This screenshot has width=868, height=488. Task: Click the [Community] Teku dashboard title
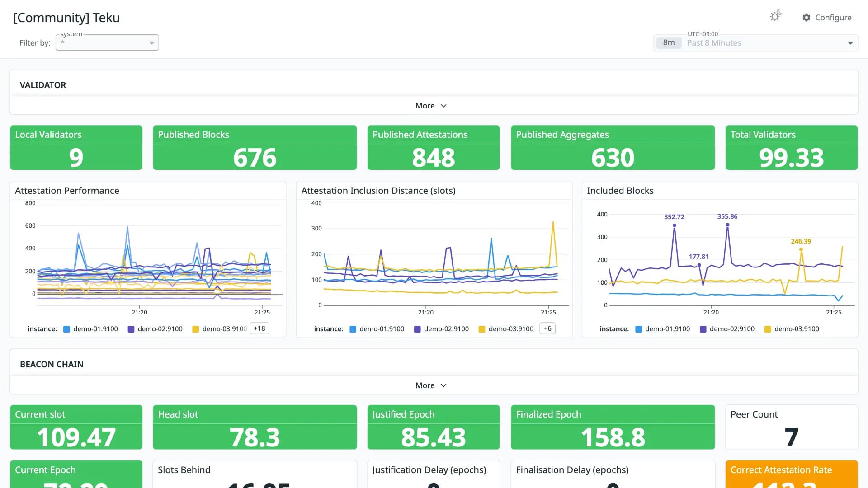[x=66, y=18]
